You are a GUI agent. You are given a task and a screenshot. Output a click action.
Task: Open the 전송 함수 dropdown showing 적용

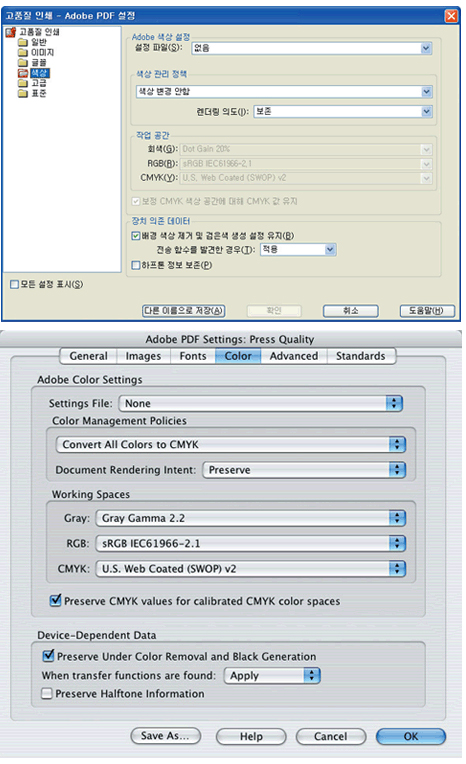point(298,249)
